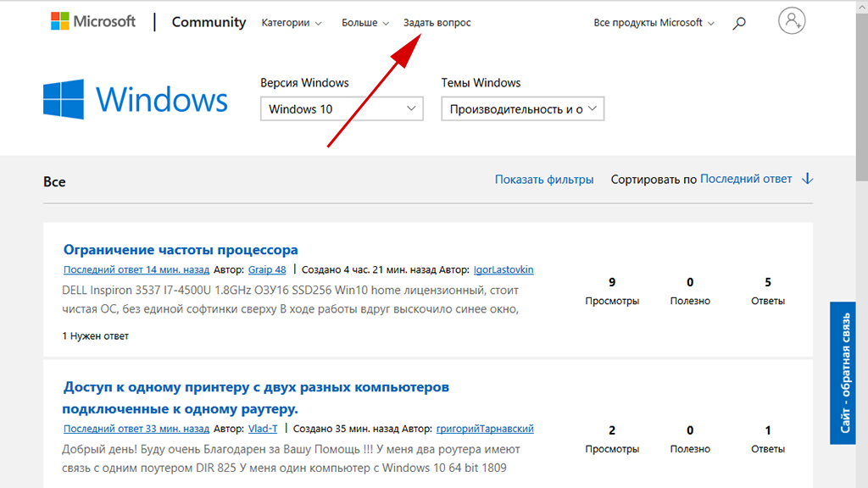Click the 9 Просмотры count
This screenshot has width=868, height=488.
tap(612, 291)
